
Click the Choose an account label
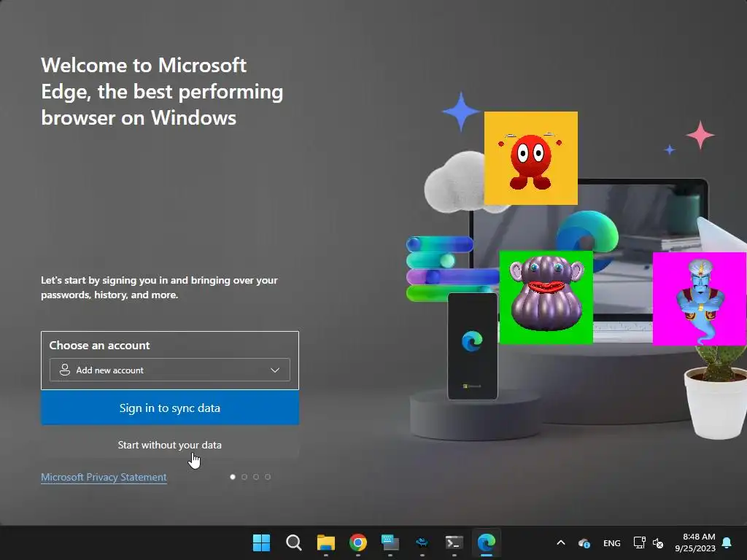[99, 345]
